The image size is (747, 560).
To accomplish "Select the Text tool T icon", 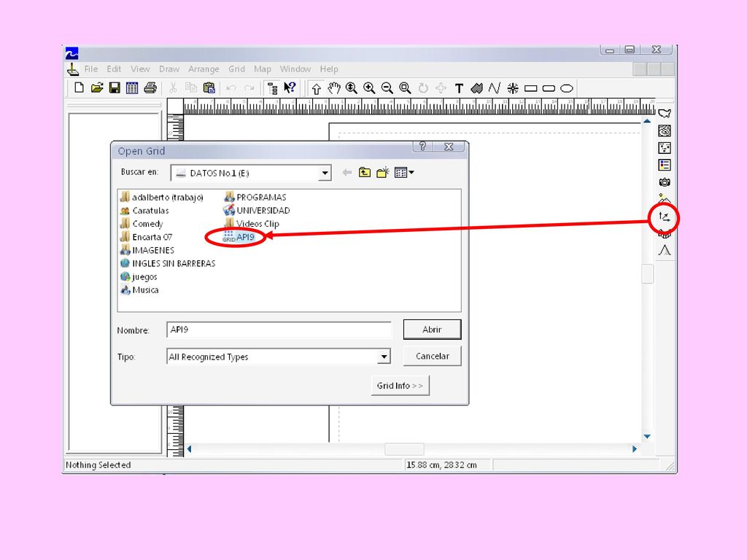I will (x=459, y=88).
